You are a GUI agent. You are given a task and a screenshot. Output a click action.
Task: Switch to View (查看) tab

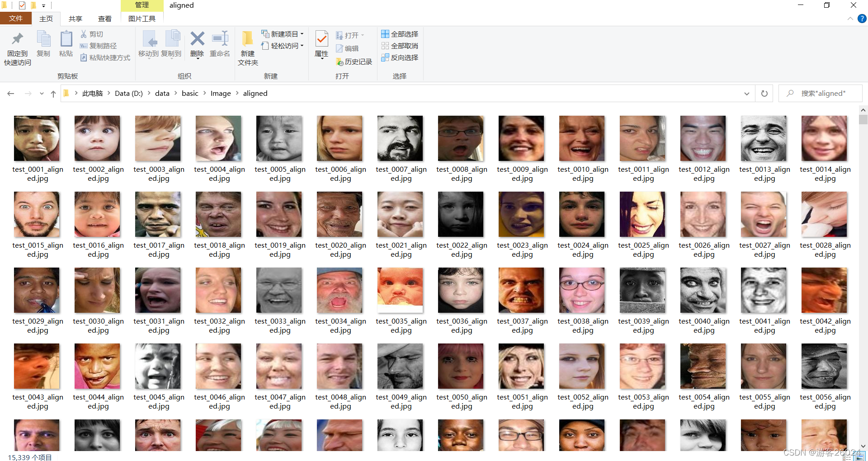105,19
